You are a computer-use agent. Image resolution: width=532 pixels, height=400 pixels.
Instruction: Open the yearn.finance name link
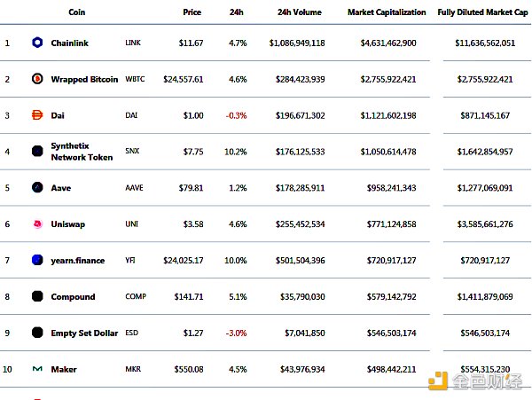tap(78, 260)
